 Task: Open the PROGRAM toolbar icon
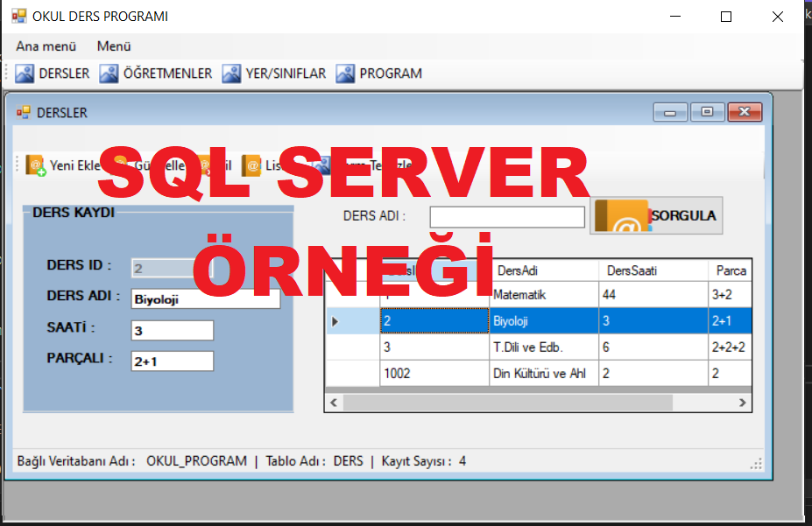345,74
